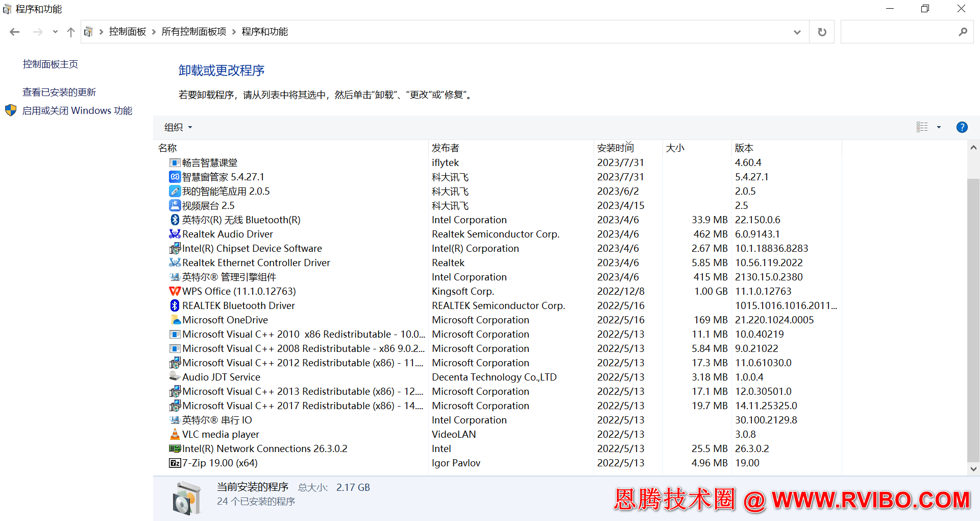Viewport: 980px width, 521px height.
Task: Click the 英特尔® 串行 IO icon
Action: pos(175,420)
